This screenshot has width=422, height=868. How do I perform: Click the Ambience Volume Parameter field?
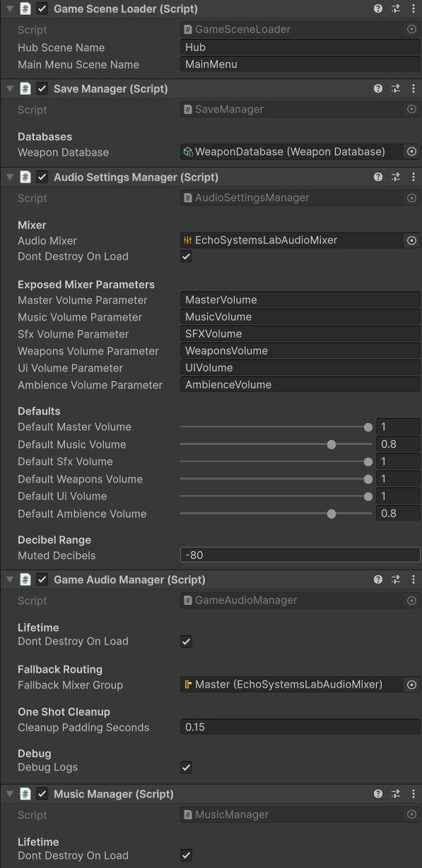point(300,385)
